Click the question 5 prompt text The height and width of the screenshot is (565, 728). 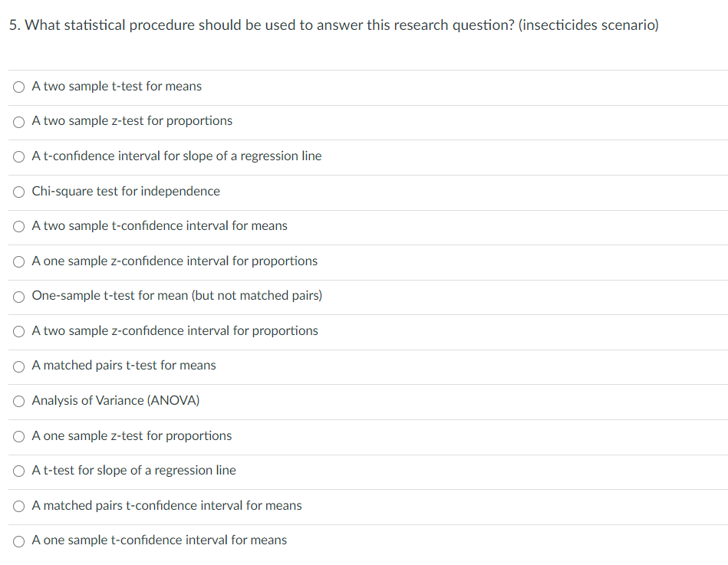pyautogui.click(x=334, y=25)
